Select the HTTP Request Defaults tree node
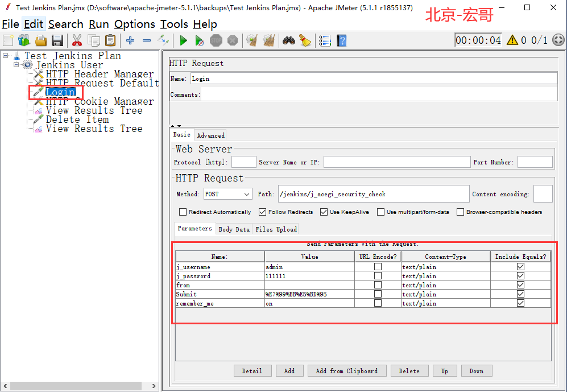The height and width of the screenshot is (392, 567). (x=102, y=83)
